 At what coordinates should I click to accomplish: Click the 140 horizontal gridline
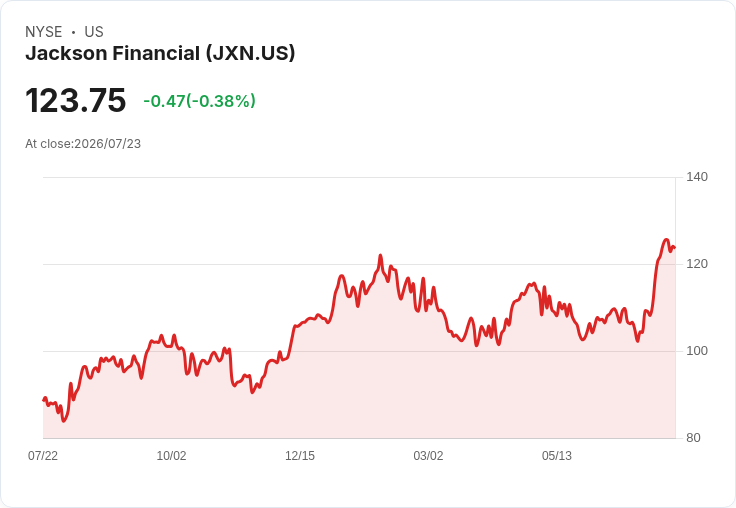click(359, 177)
